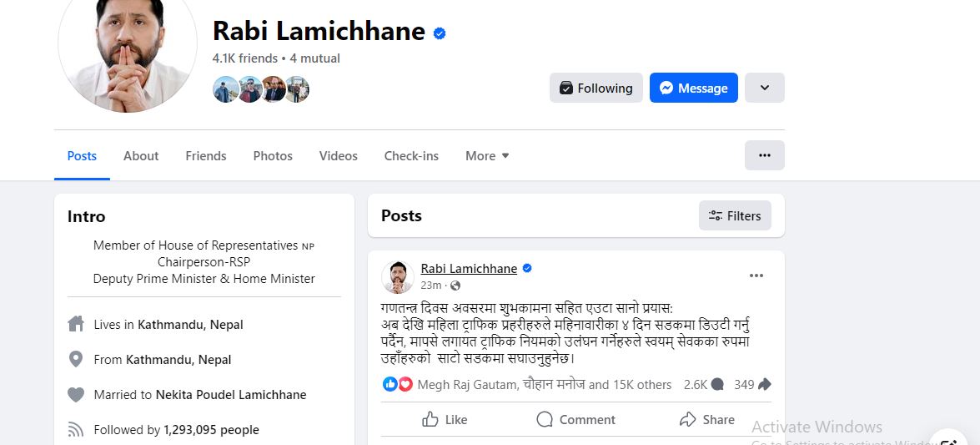980x445 pixels.
Task: Share the post using Share button
Action: pos(706,419)
